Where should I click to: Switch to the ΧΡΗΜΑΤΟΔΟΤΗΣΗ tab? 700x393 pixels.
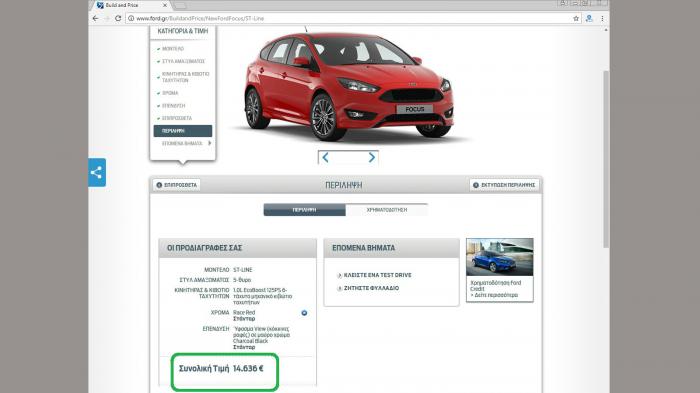387,210
